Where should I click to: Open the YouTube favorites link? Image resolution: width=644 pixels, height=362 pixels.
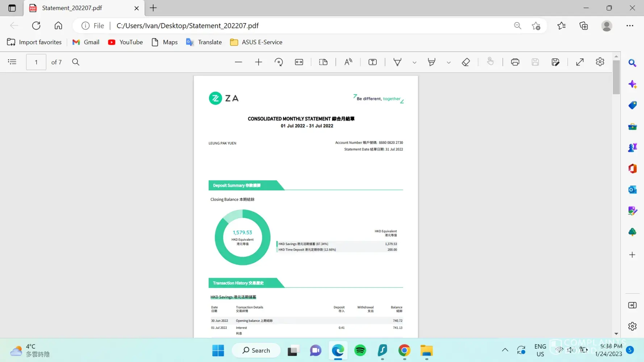click(125, 42)
